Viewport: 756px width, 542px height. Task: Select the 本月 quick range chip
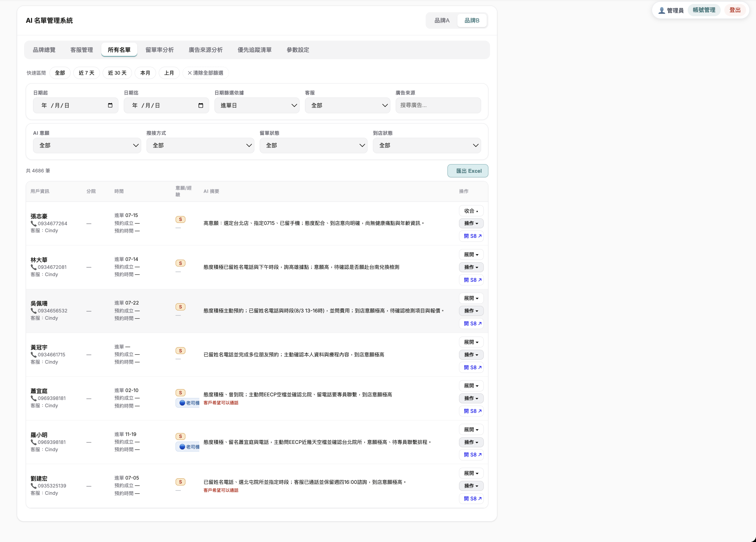click(x=145, y=73)
